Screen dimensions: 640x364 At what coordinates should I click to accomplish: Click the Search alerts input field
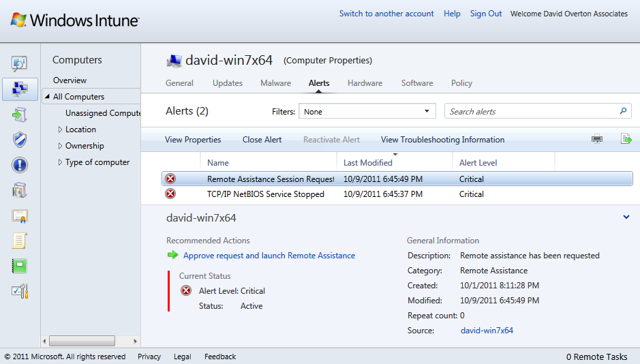tap(538, 111)
